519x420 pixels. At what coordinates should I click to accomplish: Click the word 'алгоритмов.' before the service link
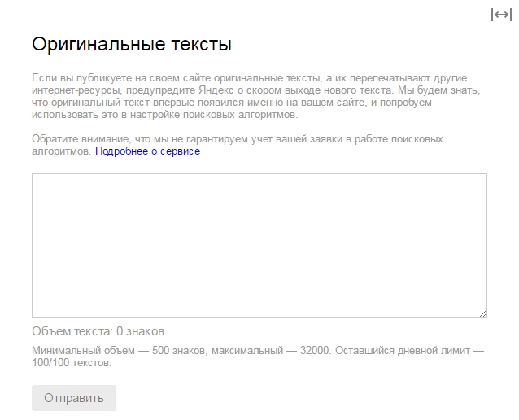pyautogui.click(x=61, y=151)
